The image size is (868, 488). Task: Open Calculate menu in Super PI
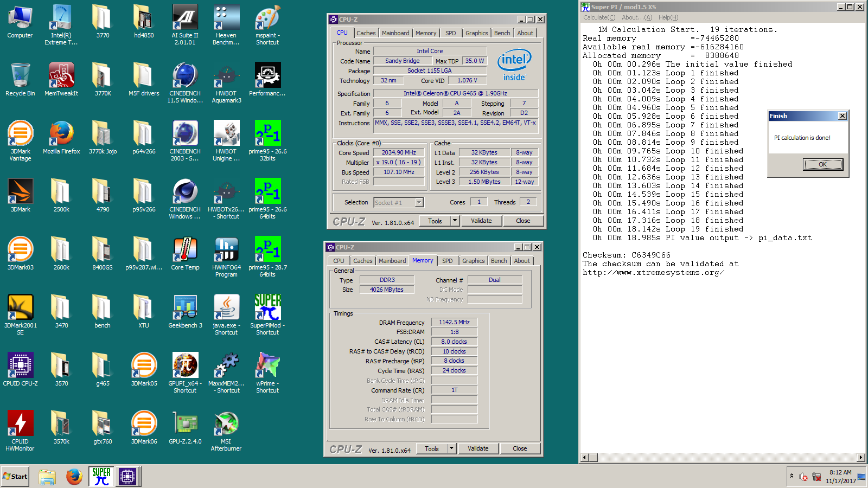[x=599, y=17]
